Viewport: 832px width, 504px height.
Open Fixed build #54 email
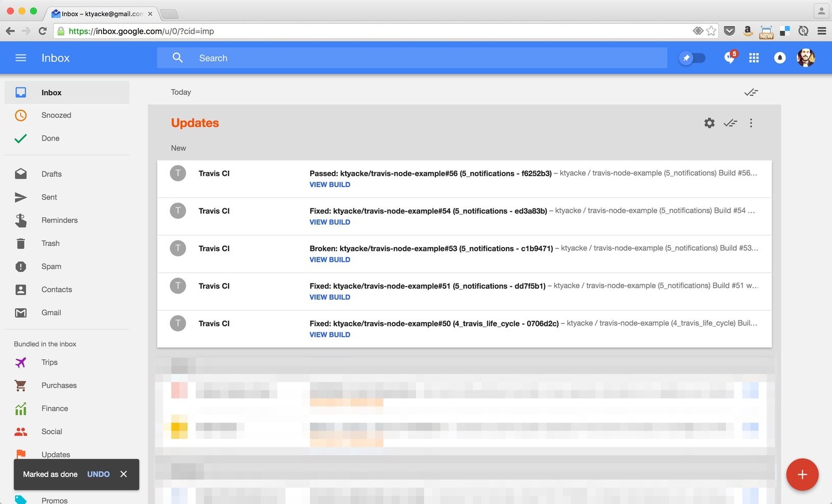(x=464, y=217)
